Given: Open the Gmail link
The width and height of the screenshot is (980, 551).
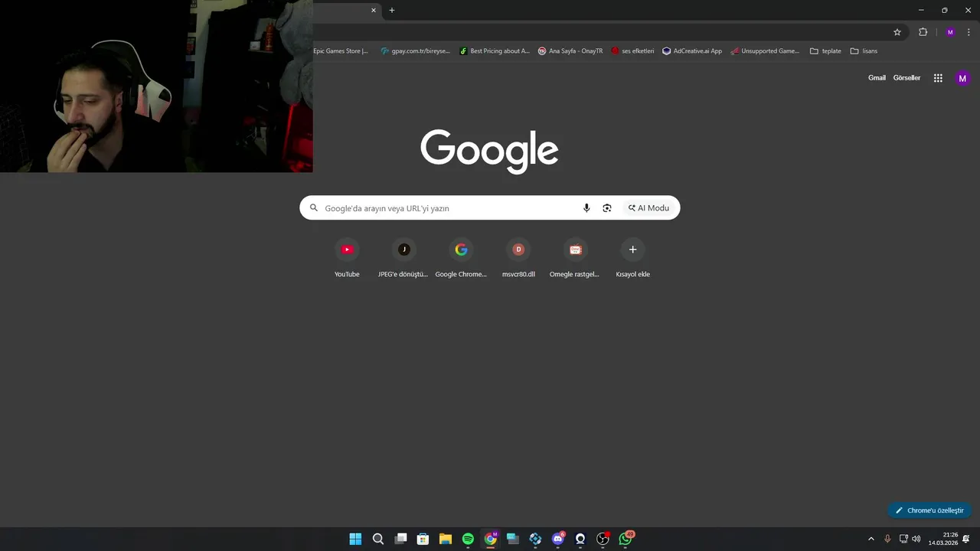Looking at the screenshot, I should (x=877, y=78).
